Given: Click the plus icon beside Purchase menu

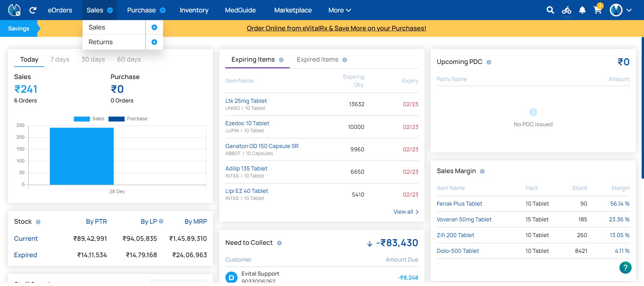Looking at the screenshot, I should pyautogui.click(x=163, y=10).
